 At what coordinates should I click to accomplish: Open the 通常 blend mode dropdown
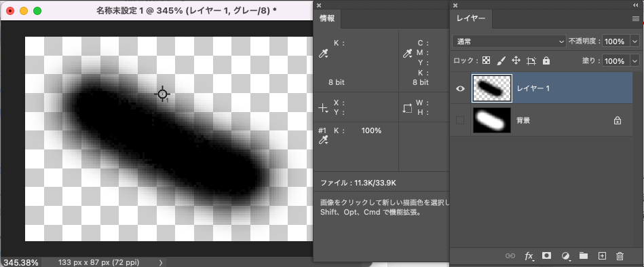tap(509, 41)
